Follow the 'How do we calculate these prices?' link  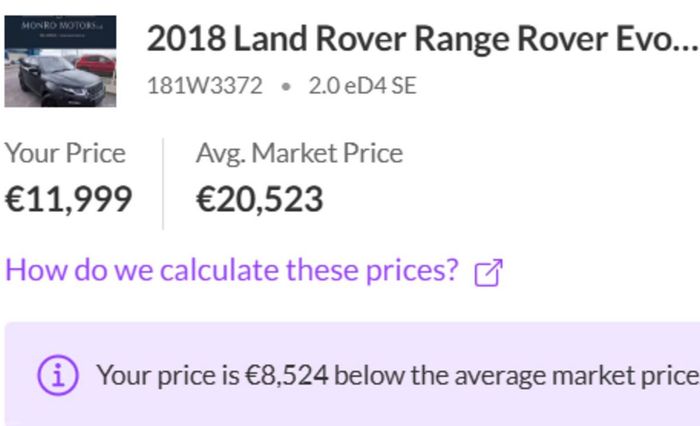pos(232,270)
